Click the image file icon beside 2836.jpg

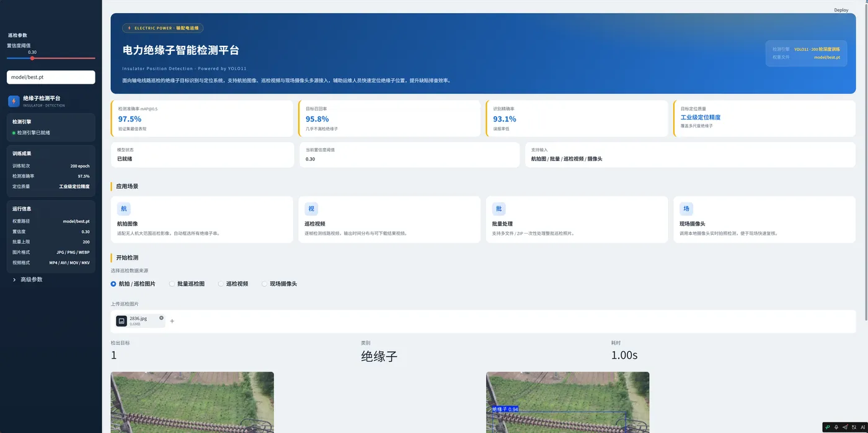[122, 321]
